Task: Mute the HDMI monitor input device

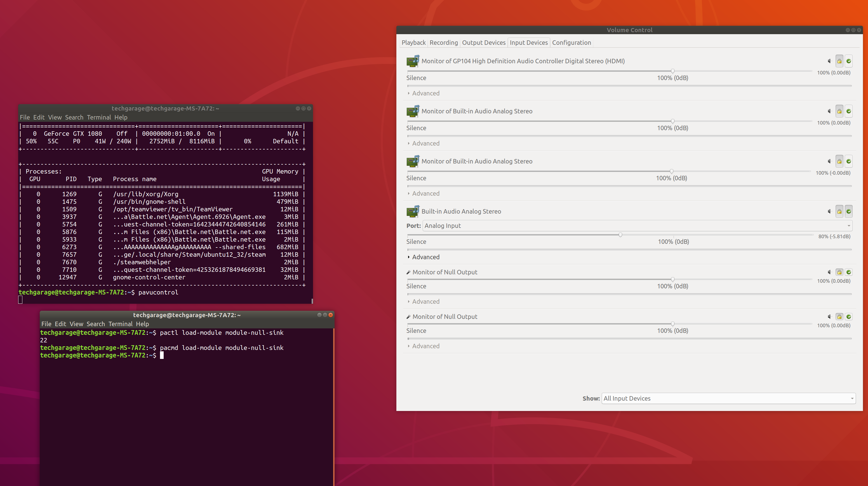Action: click(x=829, y=61)
